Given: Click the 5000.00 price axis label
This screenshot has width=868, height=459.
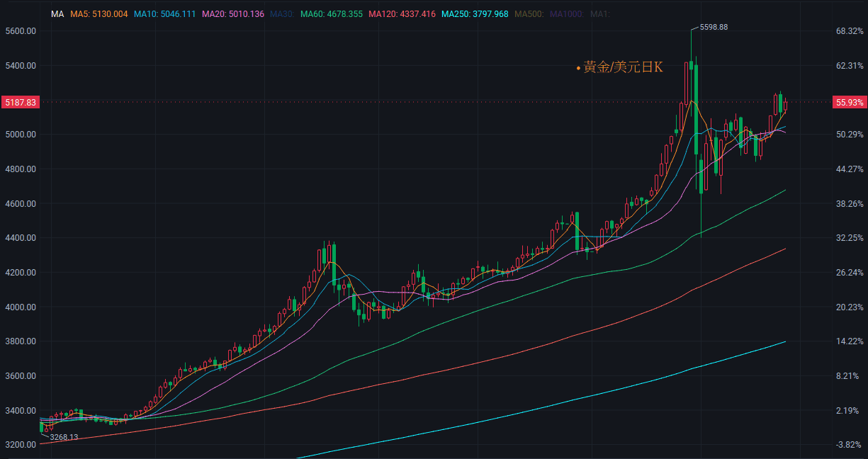Looking at the screenshot, I should coord(20,135).
